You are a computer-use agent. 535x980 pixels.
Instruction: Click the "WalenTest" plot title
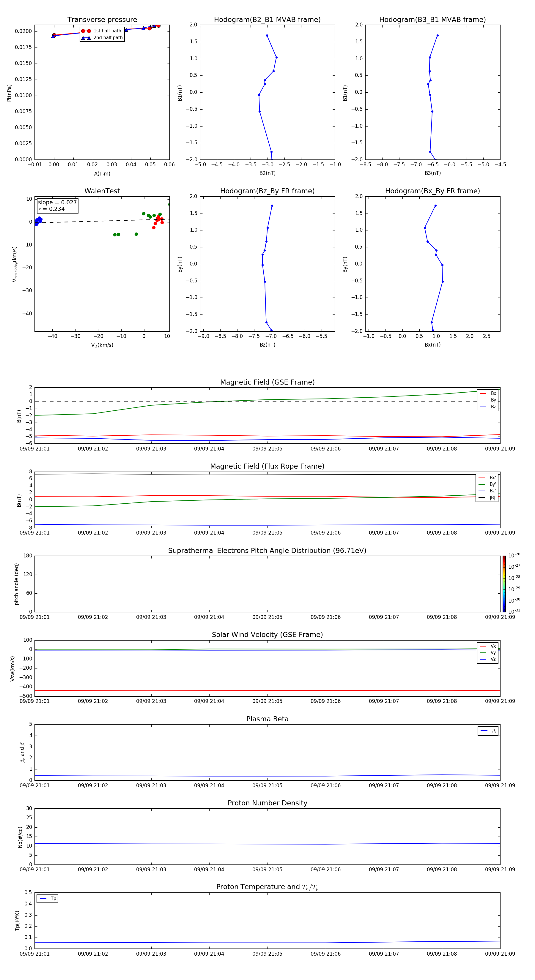(102, 191)
